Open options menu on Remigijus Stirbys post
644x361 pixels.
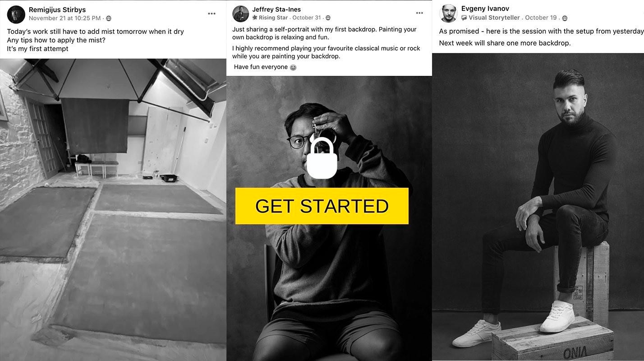[212, 14]
